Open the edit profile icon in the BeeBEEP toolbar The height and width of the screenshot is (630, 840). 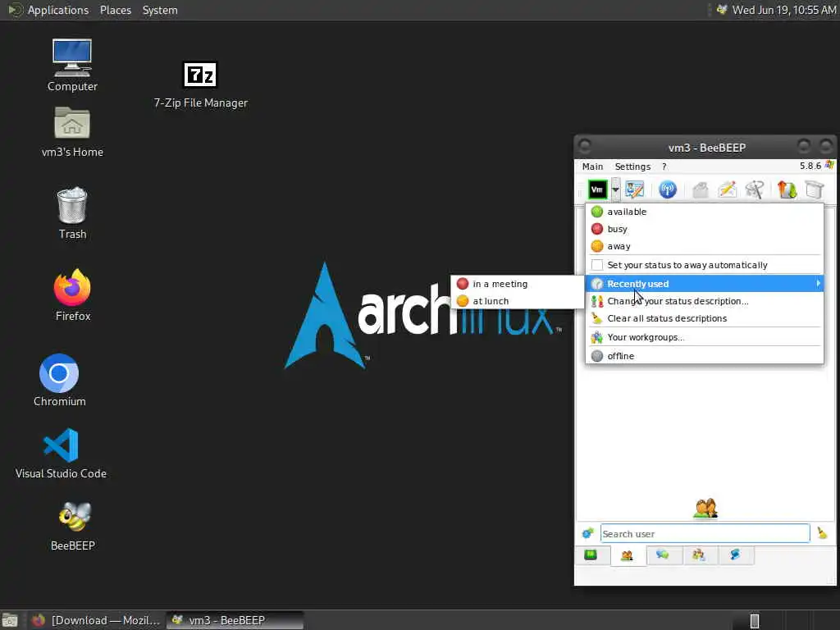635,189
